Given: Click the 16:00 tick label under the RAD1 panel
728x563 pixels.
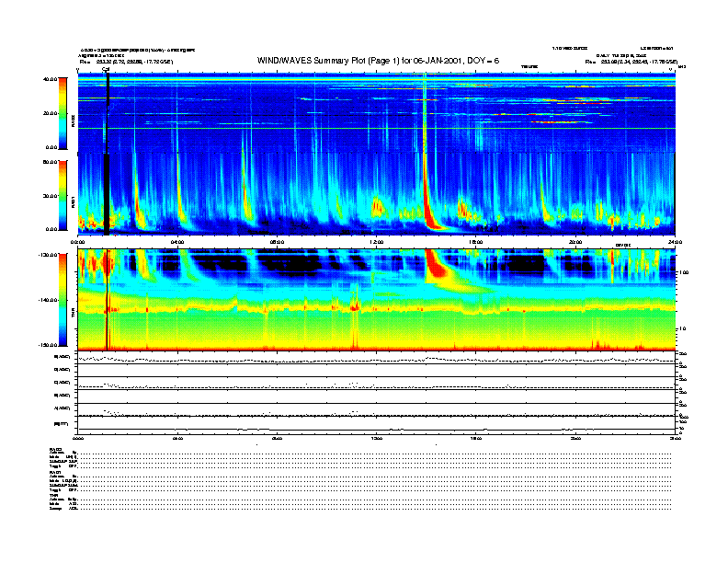Looking at the screenshot, I should tap(476, 242).
